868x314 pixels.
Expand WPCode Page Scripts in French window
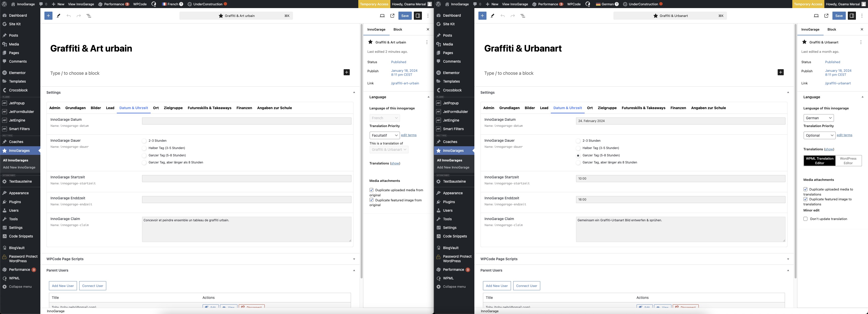tap(354, 259)
